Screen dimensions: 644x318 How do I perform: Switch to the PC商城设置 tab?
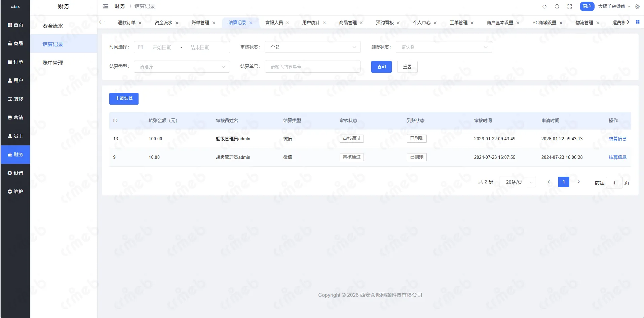(544, 23)
